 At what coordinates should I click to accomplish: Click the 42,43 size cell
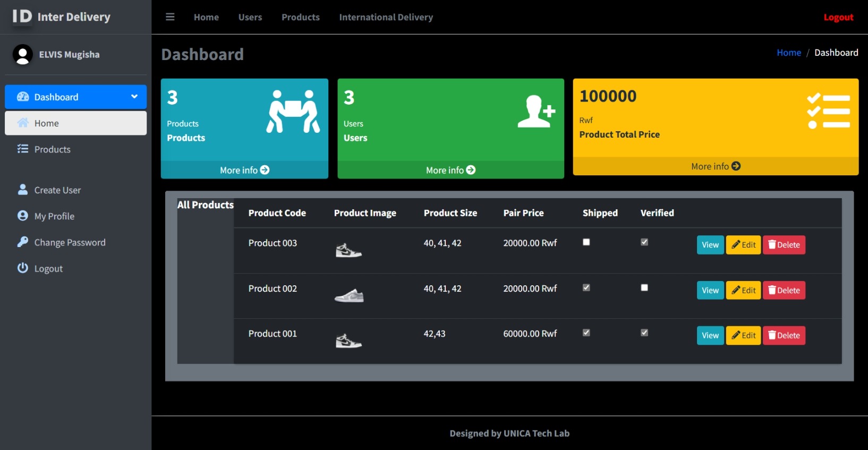tap(435, 334)
